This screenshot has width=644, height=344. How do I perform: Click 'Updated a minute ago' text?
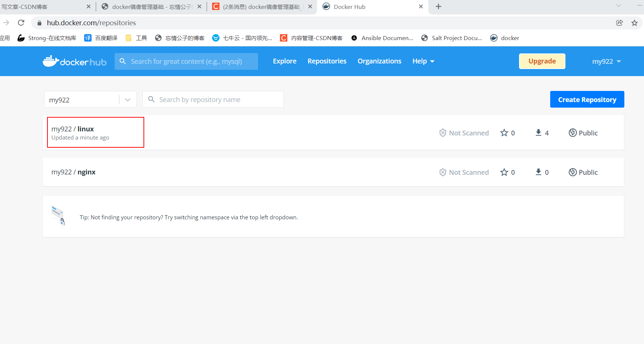click(x=80, y=138)
